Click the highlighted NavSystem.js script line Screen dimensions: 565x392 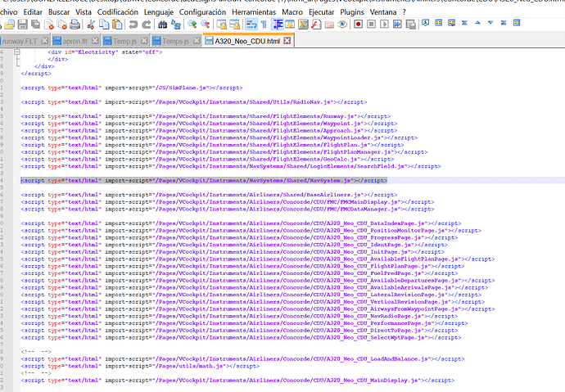[x=204, y=180]
